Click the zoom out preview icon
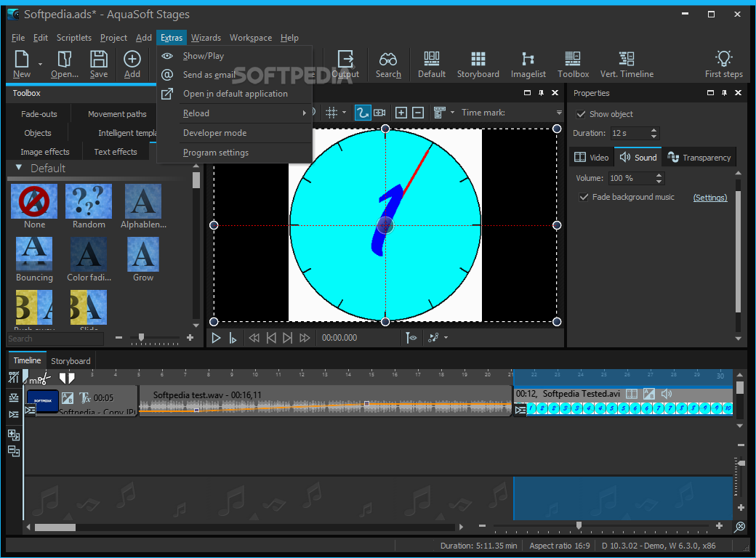Screen dimensions: 756x558 point(418,113)
